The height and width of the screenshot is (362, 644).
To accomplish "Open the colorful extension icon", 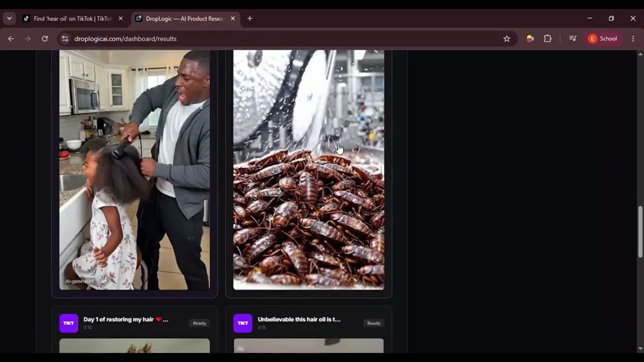I will tap(530, 39).
